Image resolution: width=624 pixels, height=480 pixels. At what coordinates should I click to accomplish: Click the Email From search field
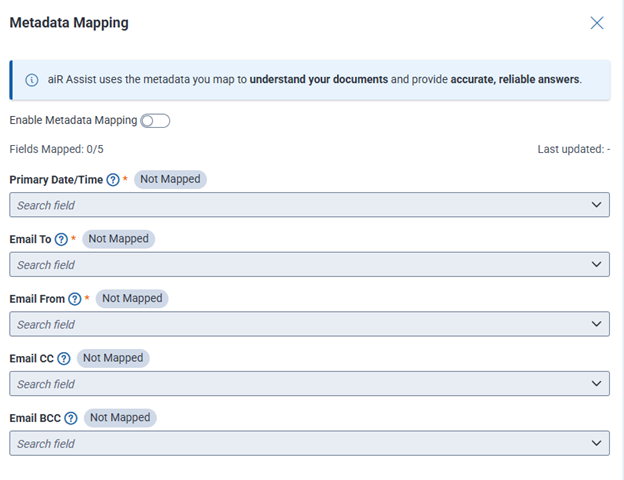click(309, 324)
